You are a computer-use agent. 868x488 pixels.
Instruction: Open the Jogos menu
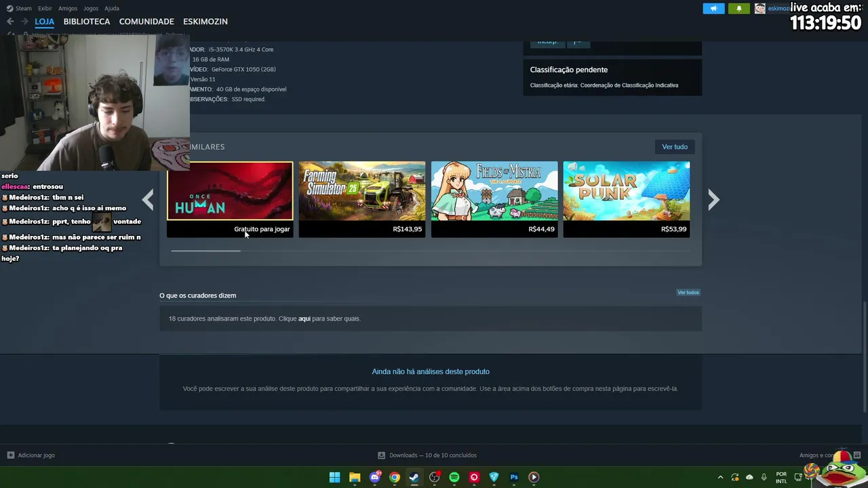point(91,8)
